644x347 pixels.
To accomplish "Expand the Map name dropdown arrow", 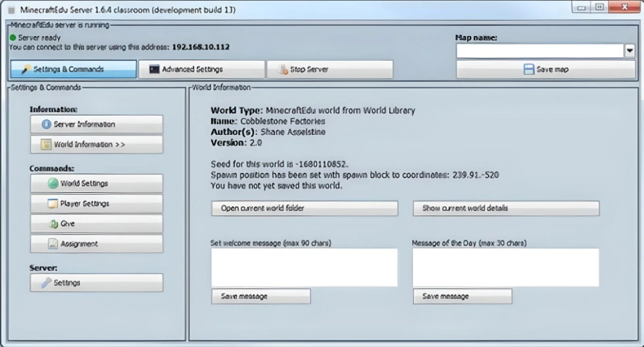I will (x=629, y=51).
